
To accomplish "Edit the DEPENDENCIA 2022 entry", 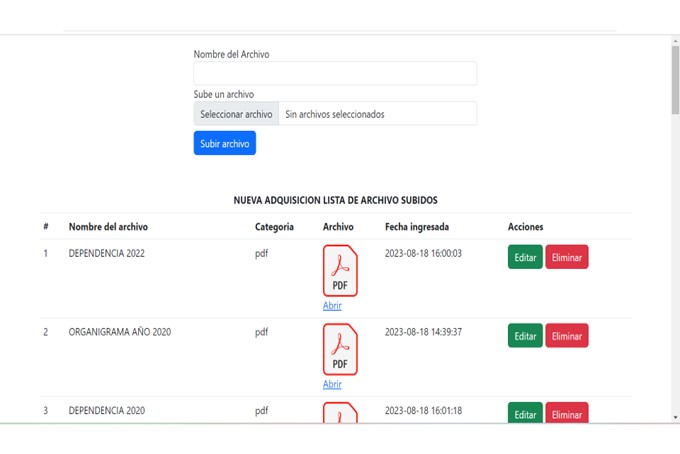I will click(x=525, y=257).
